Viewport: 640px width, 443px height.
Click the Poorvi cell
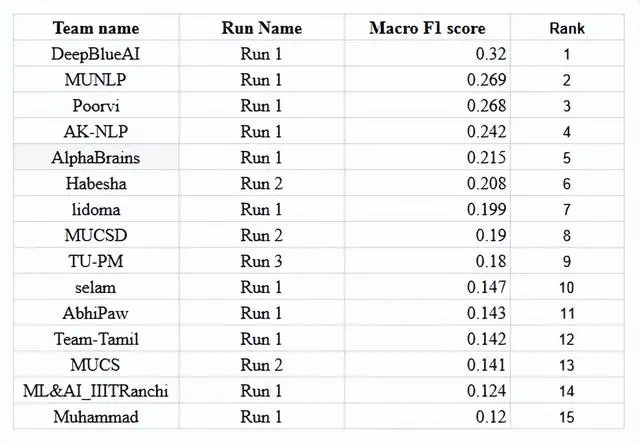pyautogui.click(x=96, y=106)
